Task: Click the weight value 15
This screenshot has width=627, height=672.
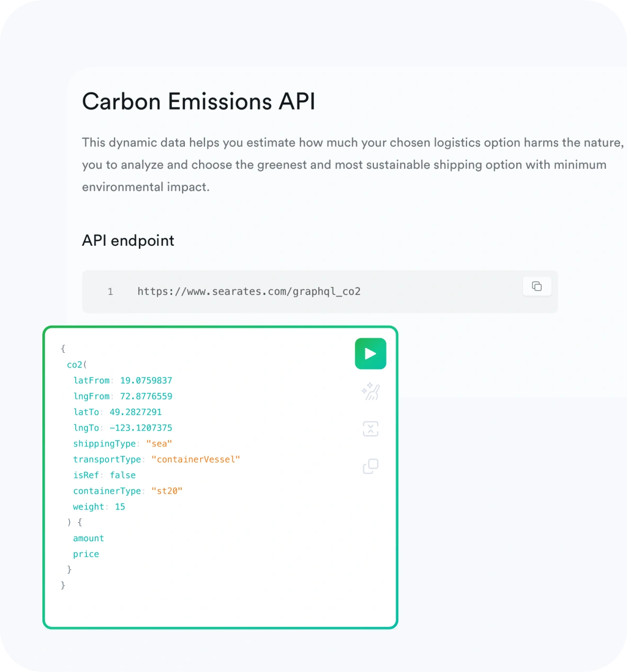Action: pyautogui.click(x=120, y=507)
